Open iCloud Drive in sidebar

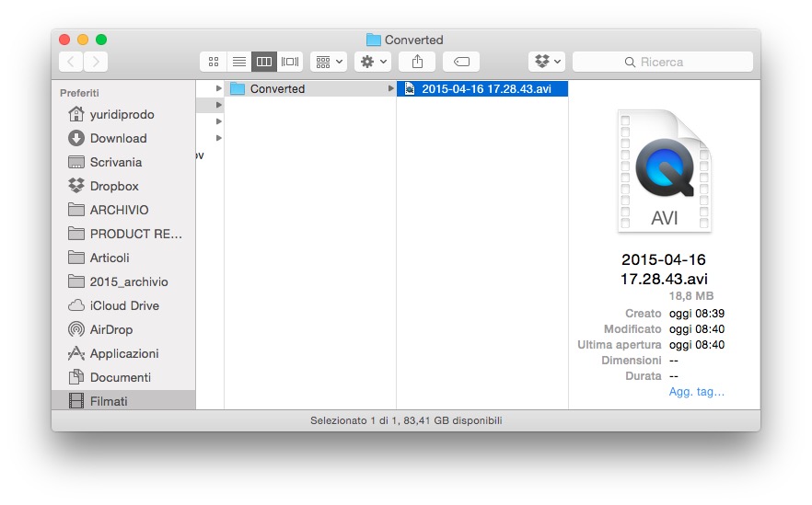pyautogui.click(x=123, y=305)
